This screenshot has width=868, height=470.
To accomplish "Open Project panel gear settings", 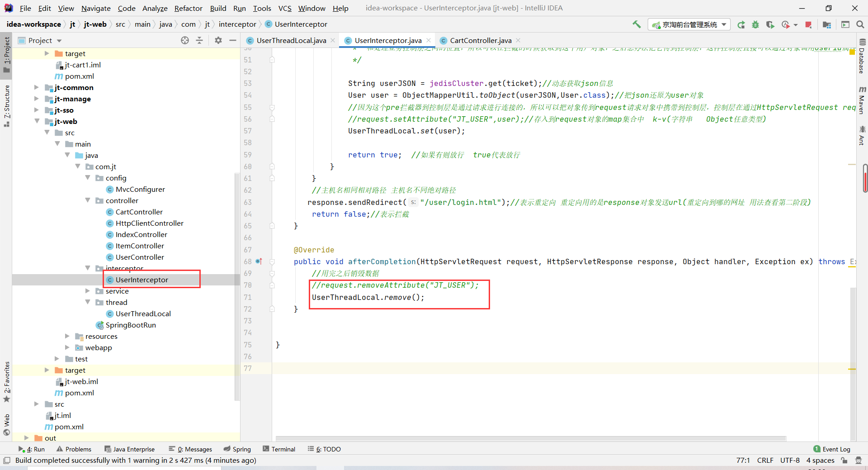I will pos(218,40).
